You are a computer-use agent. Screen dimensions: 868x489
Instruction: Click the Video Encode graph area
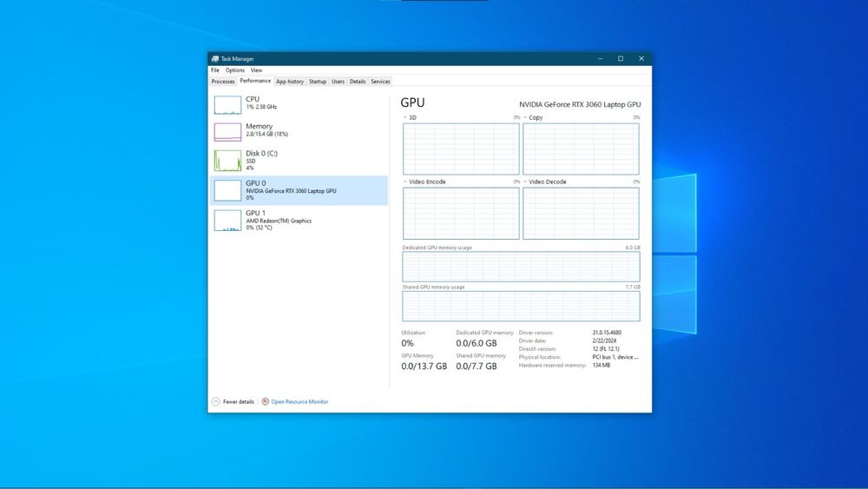(461, 213)
